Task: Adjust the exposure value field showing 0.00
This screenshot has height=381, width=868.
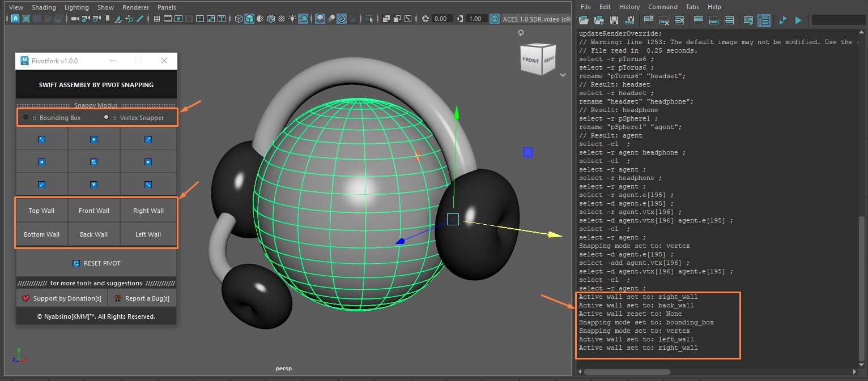Action: (x=441, y=19)
